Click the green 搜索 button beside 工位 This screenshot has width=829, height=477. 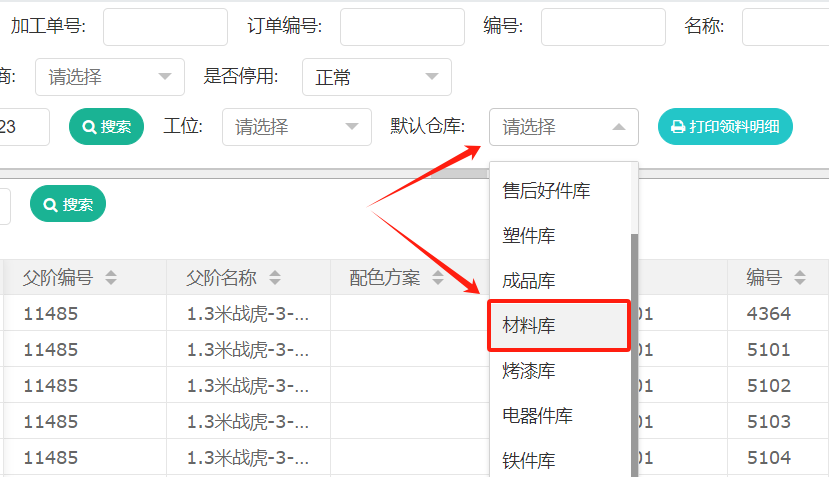(106, 127)
